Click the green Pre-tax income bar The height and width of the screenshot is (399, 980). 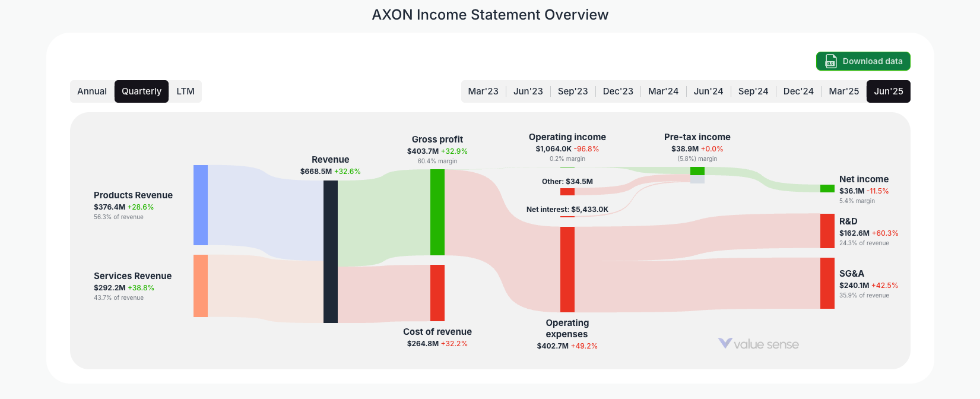tap(697, 171)
